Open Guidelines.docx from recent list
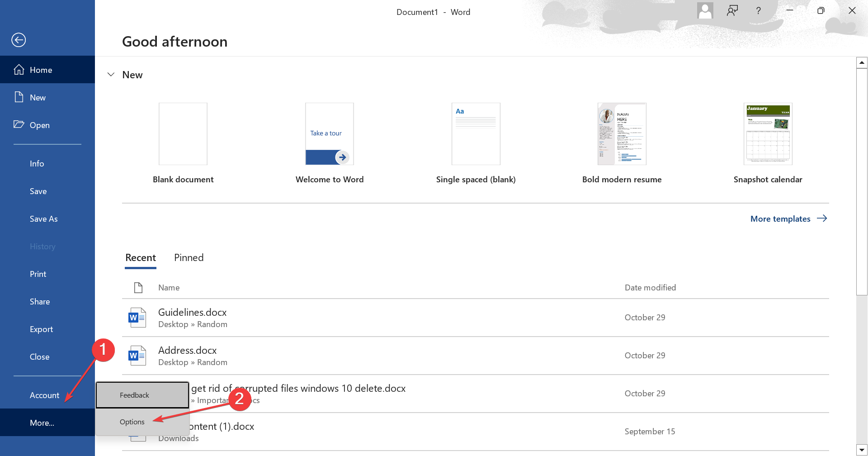The width and height of the screenshot is (868, 456). 476,318
